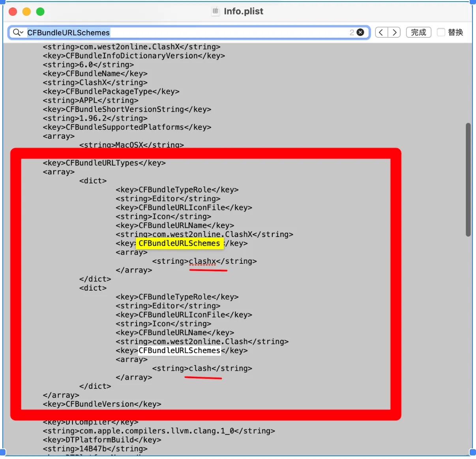The image size is (476, 459).
Task: Close the Info.plist window
Action: pos(13,12)
